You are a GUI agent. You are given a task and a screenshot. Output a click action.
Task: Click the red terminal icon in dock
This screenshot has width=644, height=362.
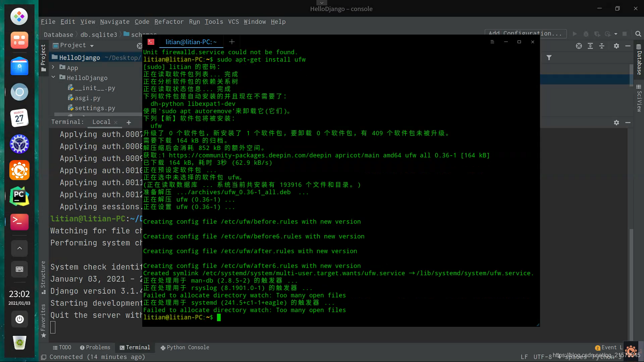(19, 222)
